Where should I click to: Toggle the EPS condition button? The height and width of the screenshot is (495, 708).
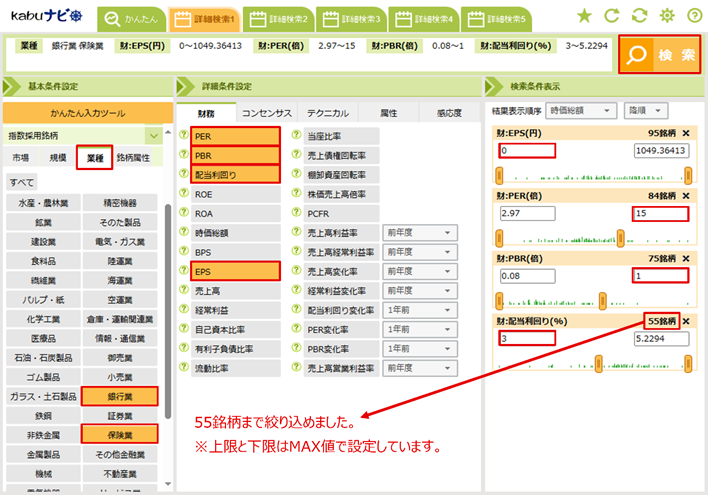tap(236, 270)
